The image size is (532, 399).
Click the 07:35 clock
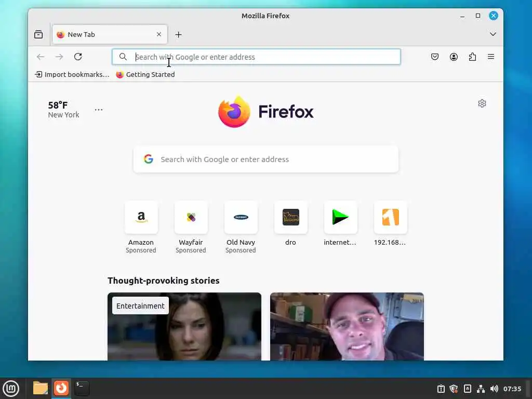(x=512, y=389)
